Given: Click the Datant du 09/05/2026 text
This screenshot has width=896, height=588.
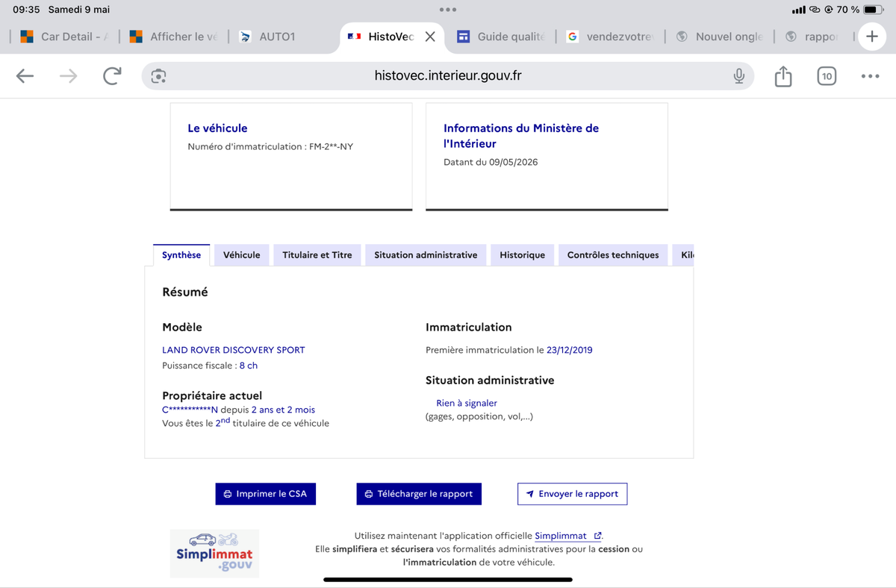Looking at the screenshot, I should point(491,162).
